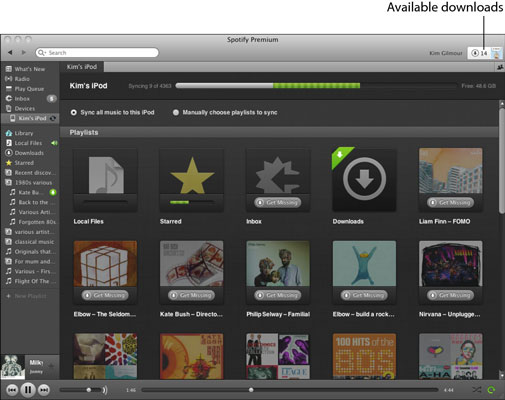
Task: Get Missing for Philip Selway – Familial
Action: tap(278, 295)
